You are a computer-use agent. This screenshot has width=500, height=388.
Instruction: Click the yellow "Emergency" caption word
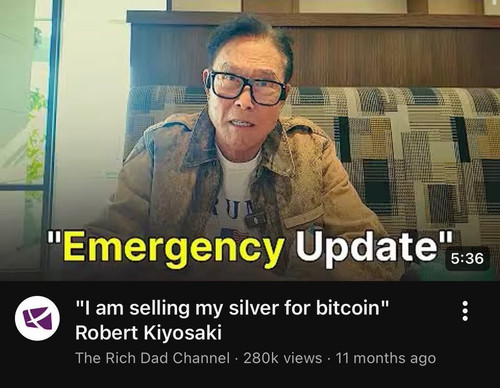pos(173,249)
